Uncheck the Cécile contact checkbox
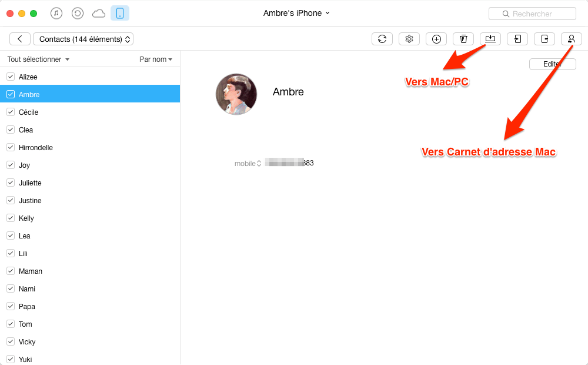The width and height of the screenshot is (588, 365). (11, 112)
